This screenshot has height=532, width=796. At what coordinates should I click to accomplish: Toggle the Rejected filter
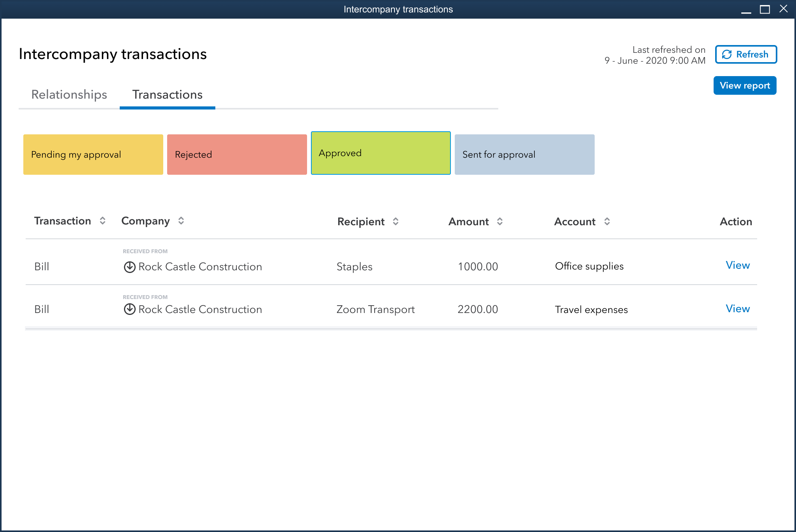coord(237,154)
